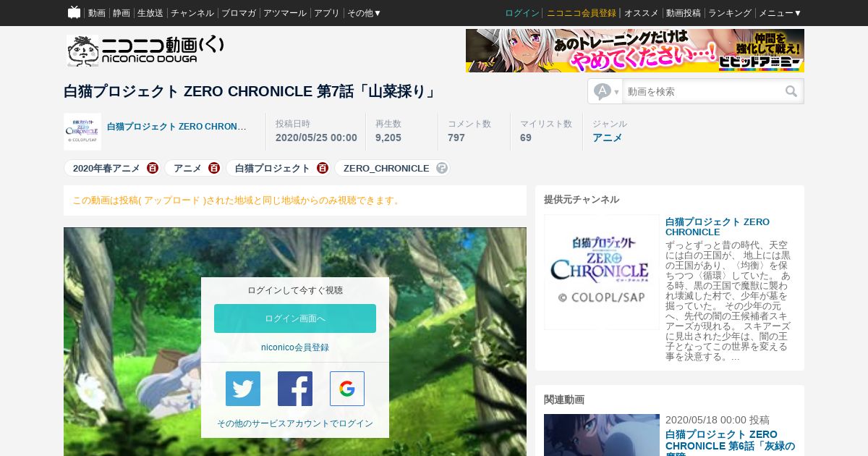Image resolution: width=868 pixels, height=456 pixels.
Task: Select the ZERO_CHRONICLE tag
Action: (386, 168)
